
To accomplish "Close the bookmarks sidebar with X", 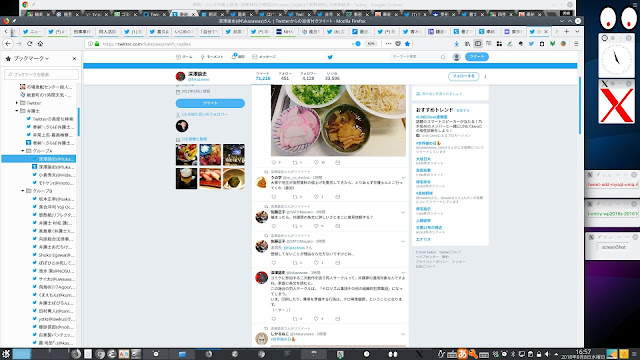I will coord(74,59).
